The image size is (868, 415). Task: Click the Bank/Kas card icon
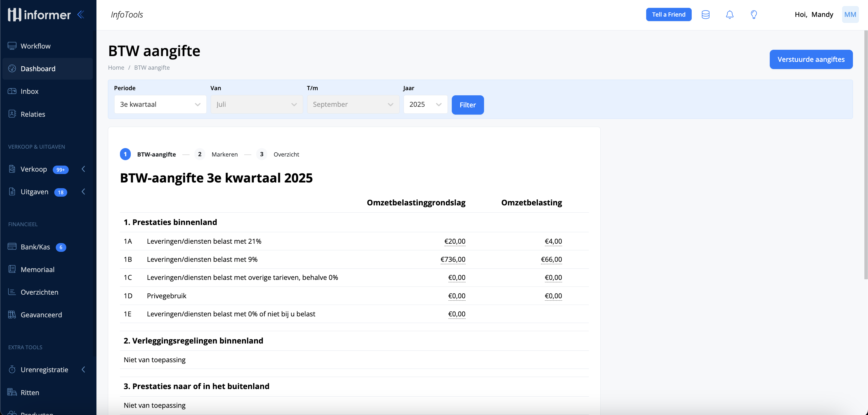[12, 246]
